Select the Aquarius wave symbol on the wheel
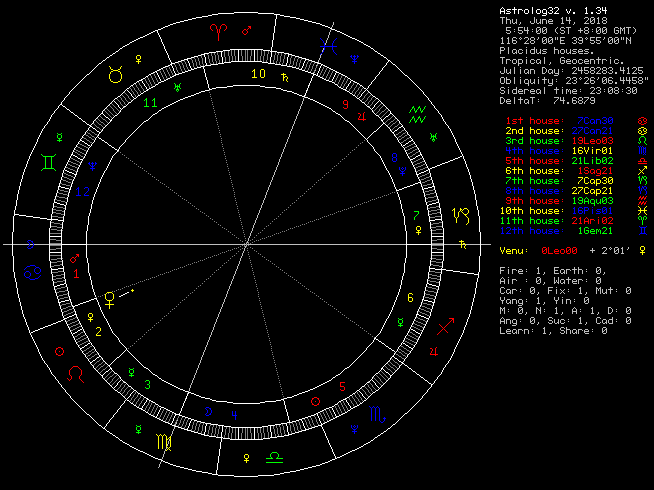Screen dimensions: 654x490 pos(419,113)
